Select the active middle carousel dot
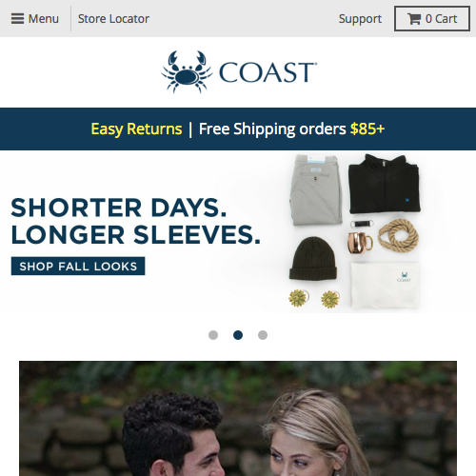This screenshot has height=476, width=476. [x=238, y=335]
